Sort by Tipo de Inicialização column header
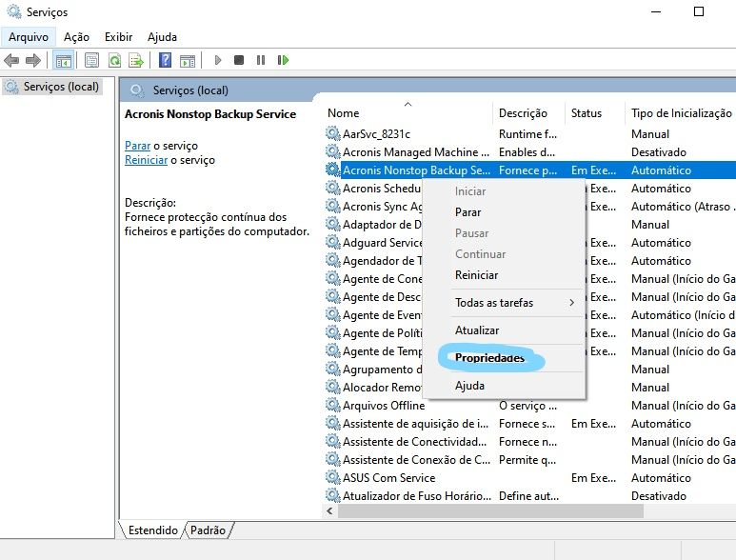736x560 pixels. 681,113
